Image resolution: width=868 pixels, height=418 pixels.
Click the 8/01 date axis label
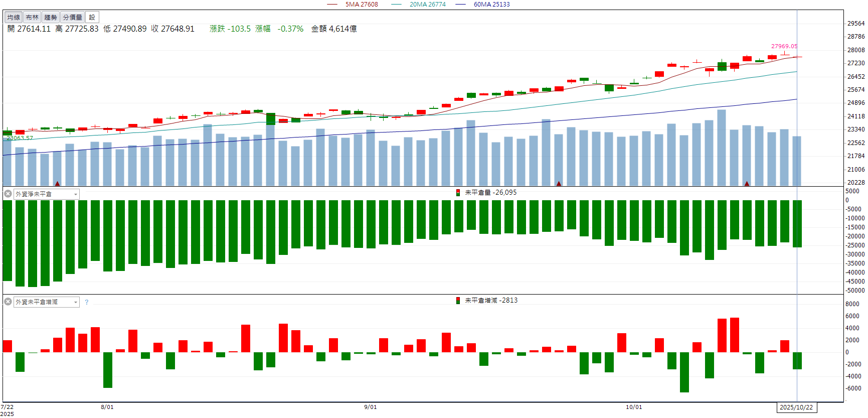[107, 407]
